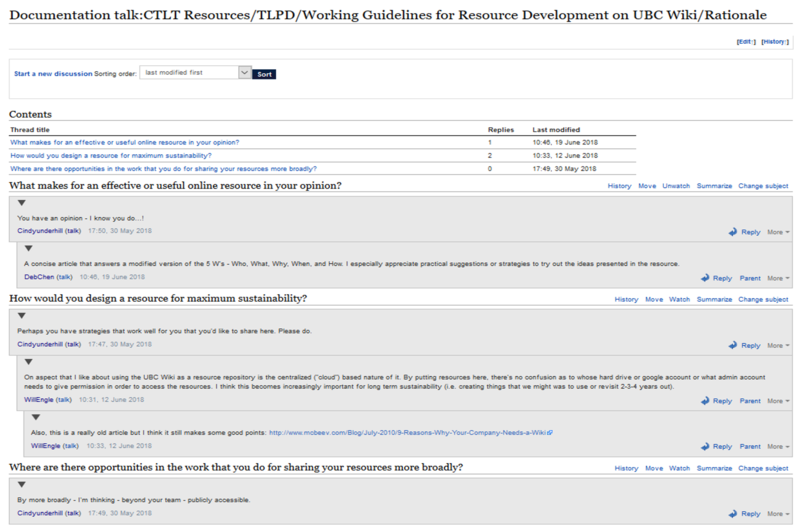Click reply arrow icon on WillEngle's 10:31 post

(705, 401)
